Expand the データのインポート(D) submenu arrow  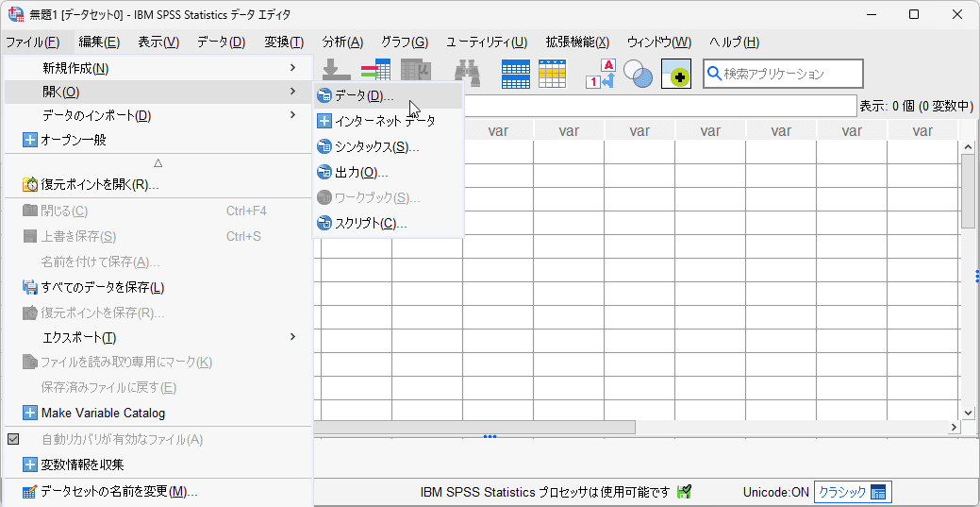292,114
